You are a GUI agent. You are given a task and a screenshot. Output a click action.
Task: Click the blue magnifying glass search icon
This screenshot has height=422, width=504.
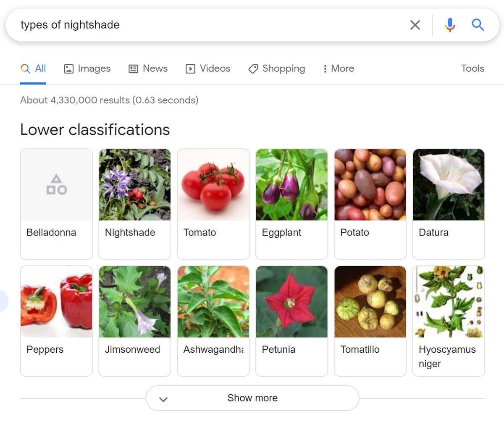478,25
